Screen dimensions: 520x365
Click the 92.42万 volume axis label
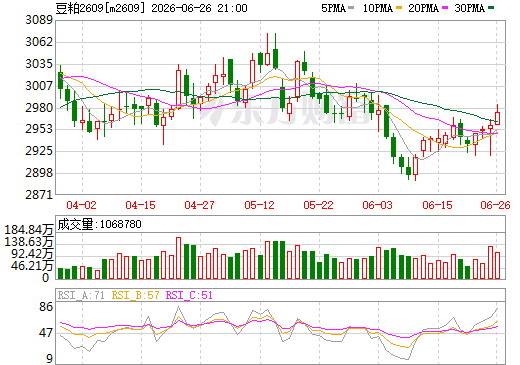coord(32,254)
